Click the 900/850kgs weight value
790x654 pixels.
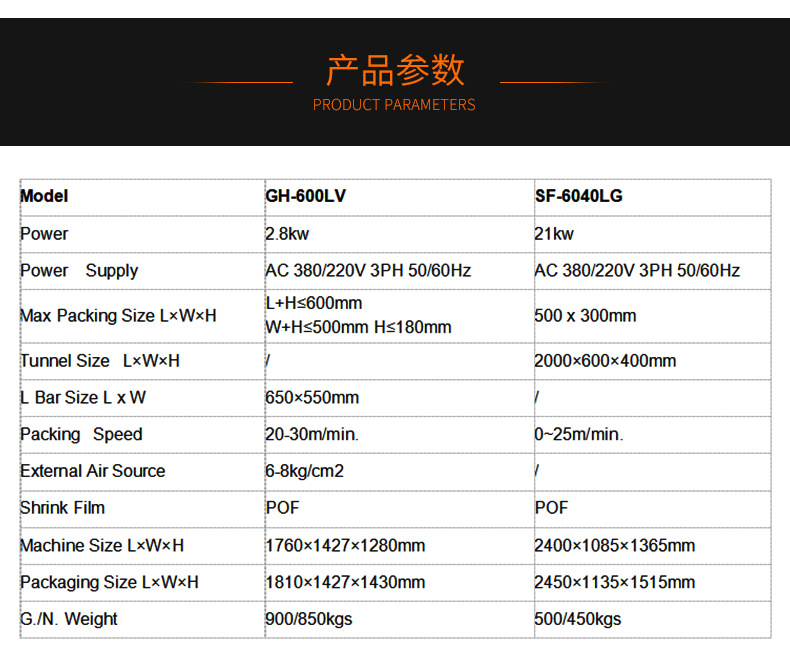click(309, 619)
